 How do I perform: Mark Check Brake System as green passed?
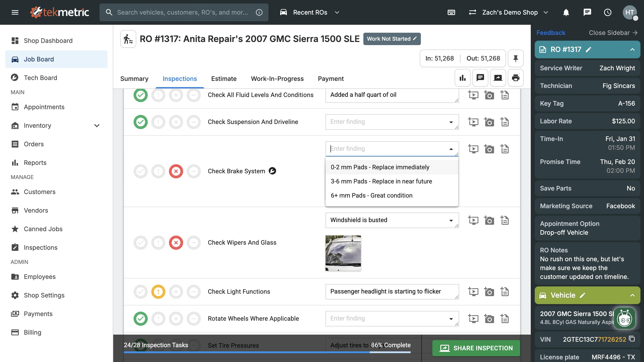[140, 171]
